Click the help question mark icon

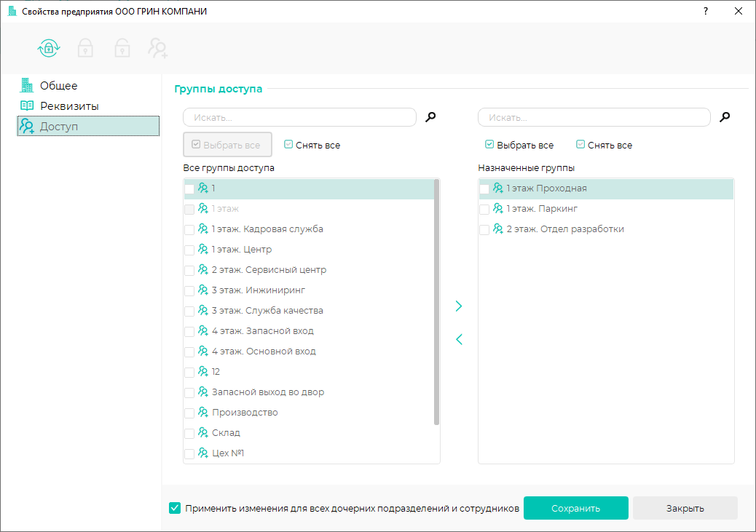[705, 11]
